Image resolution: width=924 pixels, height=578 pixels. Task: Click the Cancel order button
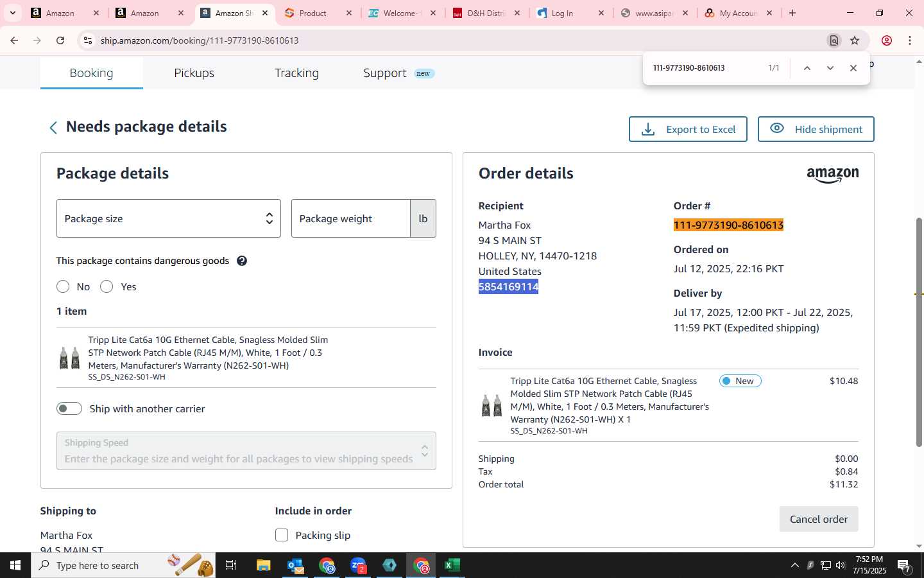[x=819, y=519]
